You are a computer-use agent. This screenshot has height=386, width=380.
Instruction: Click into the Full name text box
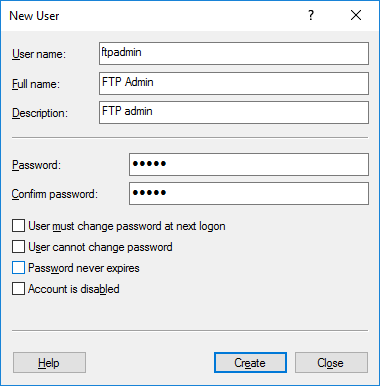(234, 83)
